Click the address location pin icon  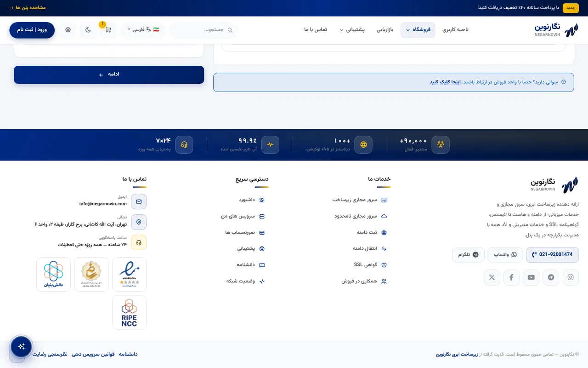coord(139,222)
